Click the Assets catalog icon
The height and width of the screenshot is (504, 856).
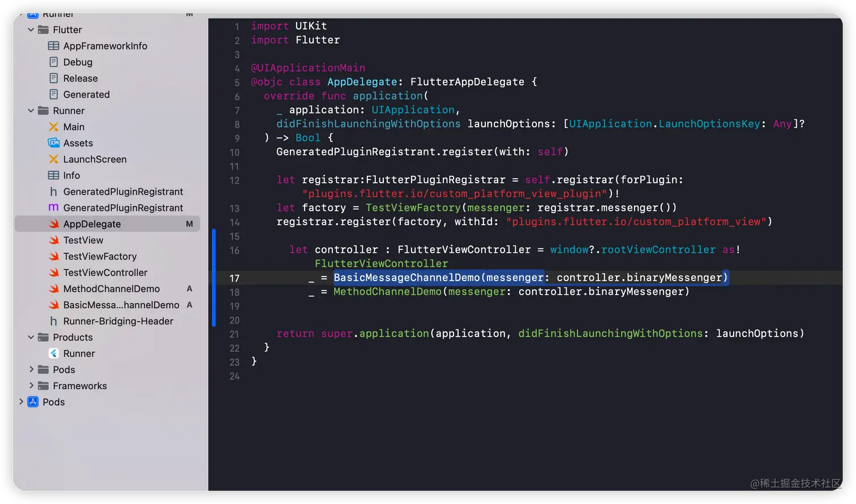pos(54,143)
